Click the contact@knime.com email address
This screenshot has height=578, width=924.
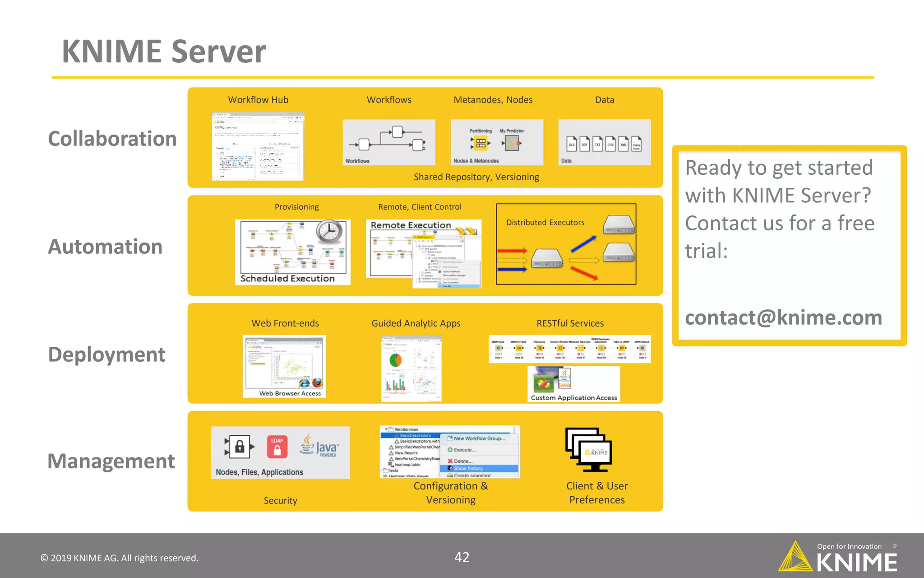tap(783, 317)
